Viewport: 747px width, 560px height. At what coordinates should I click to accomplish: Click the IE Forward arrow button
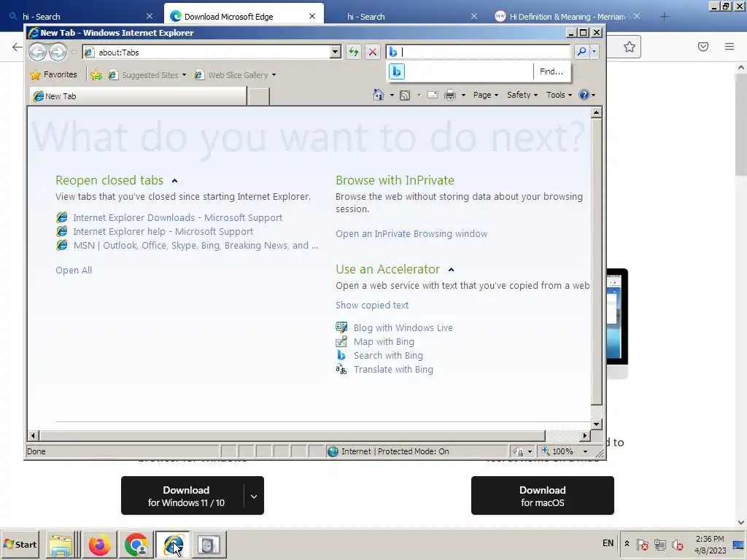pos(58,52)
